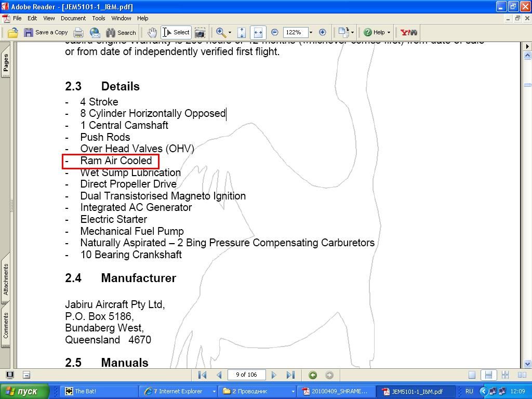Click the Zoom In magnifier tool
The image size is (532, 399).
(x=220, y=33)
